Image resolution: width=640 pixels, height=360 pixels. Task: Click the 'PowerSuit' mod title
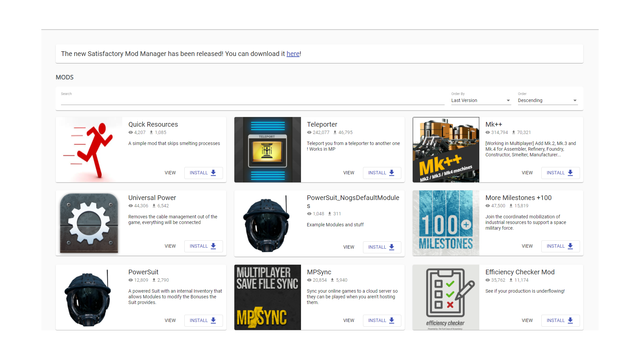click(x=143, y=272)
